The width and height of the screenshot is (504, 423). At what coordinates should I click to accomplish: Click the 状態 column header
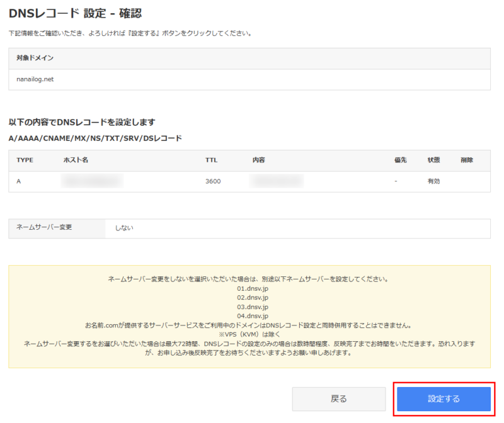433,161
